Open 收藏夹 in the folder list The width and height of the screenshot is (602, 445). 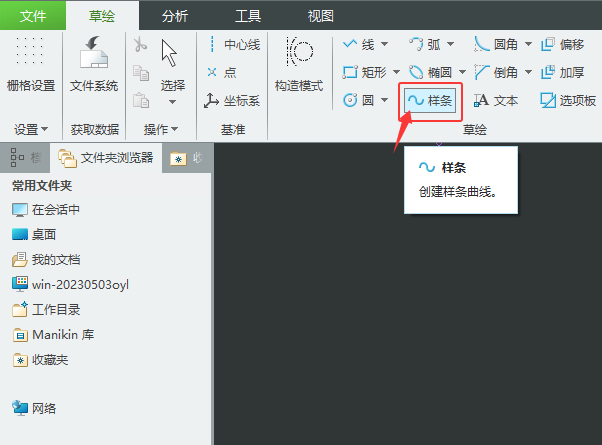click(x=40, y=360)
